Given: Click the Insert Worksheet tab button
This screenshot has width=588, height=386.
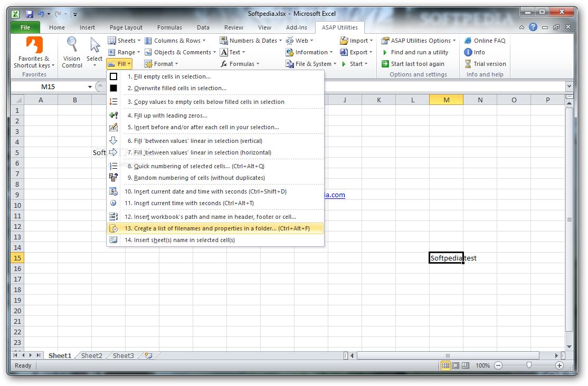Looking at the screenshot, I should click(x=148, y=355).
